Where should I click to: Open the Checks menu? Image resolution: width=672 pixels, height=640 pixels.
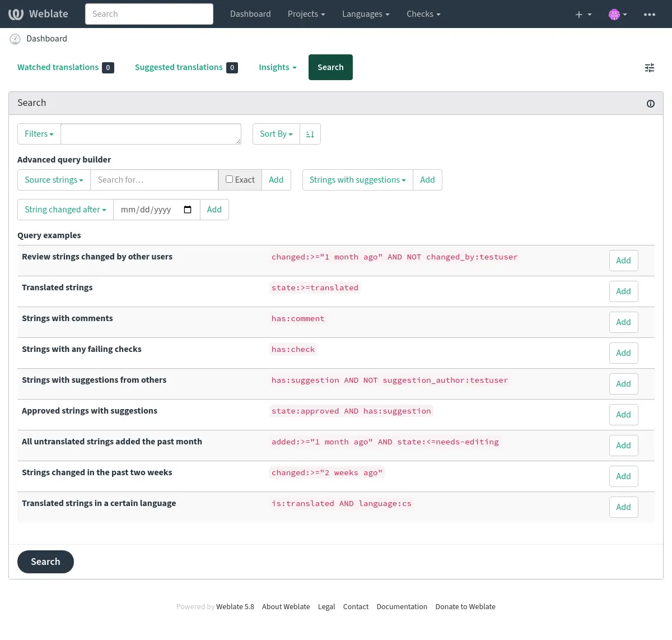(423, 14)
